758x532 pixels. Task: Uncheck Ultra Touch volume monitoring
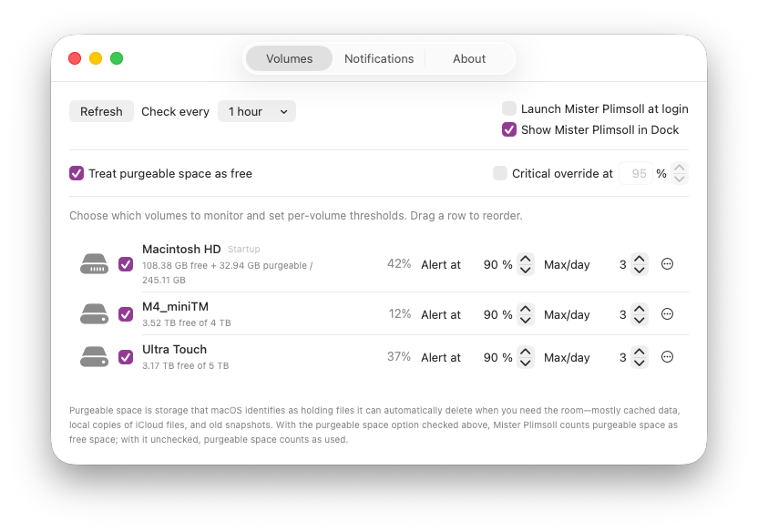pyautogui.click(x=126, y=357)
